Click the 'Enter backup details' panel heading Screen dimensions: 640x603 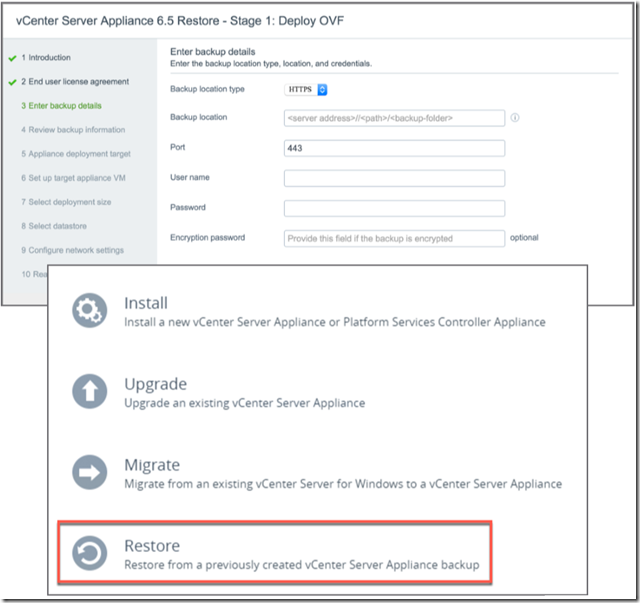[213, 52]
